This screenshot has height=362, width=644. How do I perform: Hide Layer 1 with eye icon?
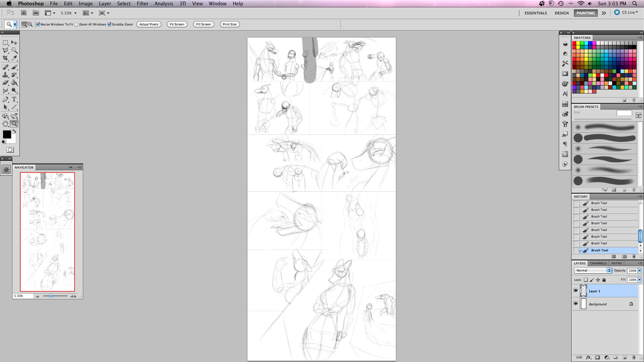click(x=576, y=291)
